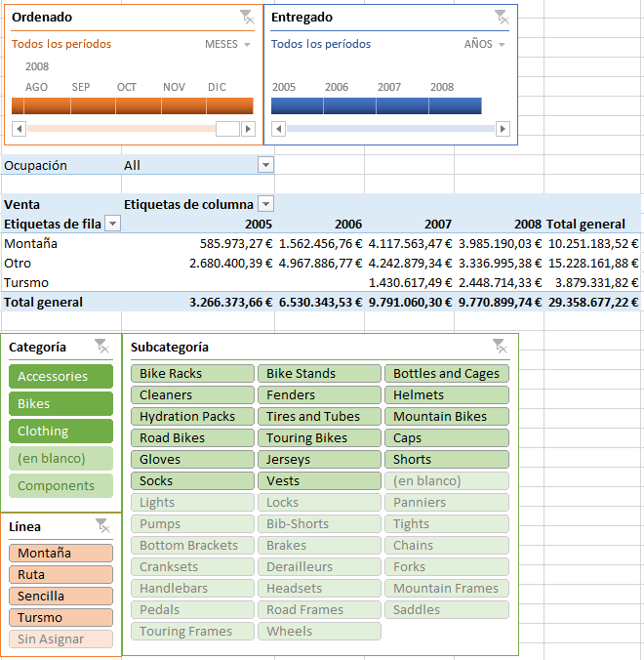Toggle the Montaña line slicer item
This screenshot has height=660, width=644.
pos(60,553)
